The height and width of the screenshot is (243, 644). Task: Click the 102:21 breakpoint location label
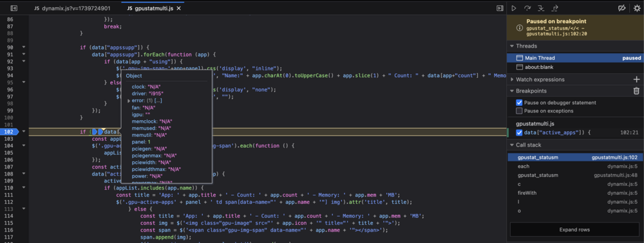pyautogui.click(x=629, y=132)
